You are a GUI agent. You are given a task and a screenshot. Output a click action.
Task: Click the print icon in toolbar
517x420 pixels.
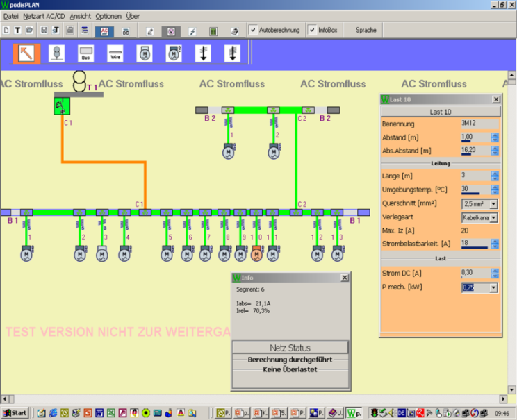pos(70,31)
